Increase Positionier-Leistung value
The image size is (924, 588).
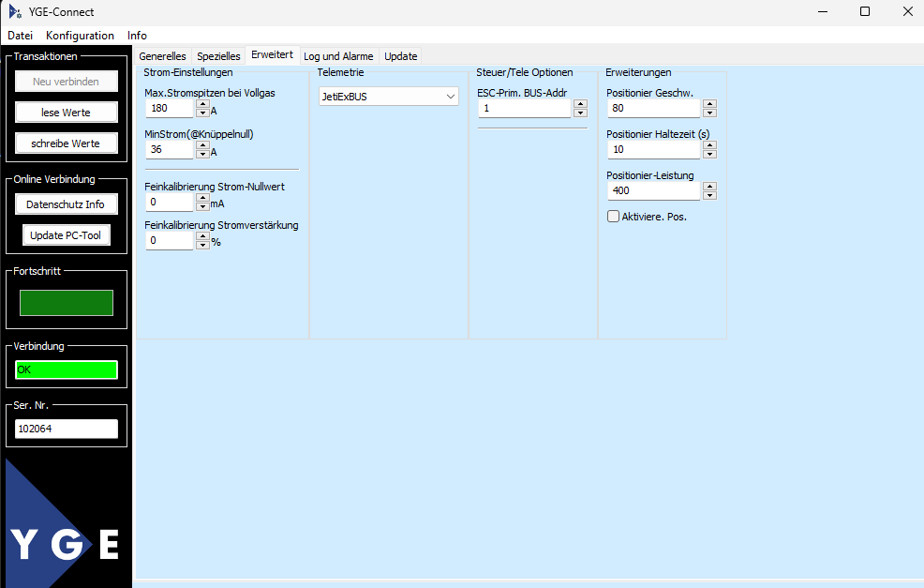point(710,187)
